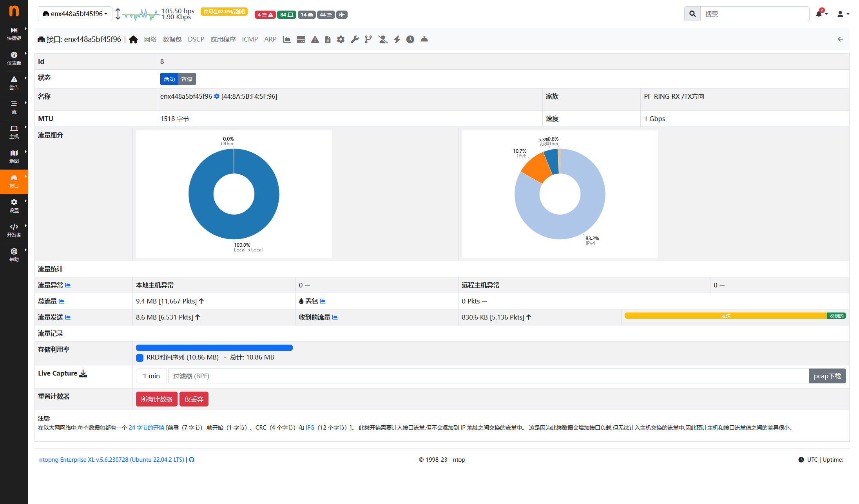
Task: Click the gray badge showing 14
Action: tap(307, 14)
